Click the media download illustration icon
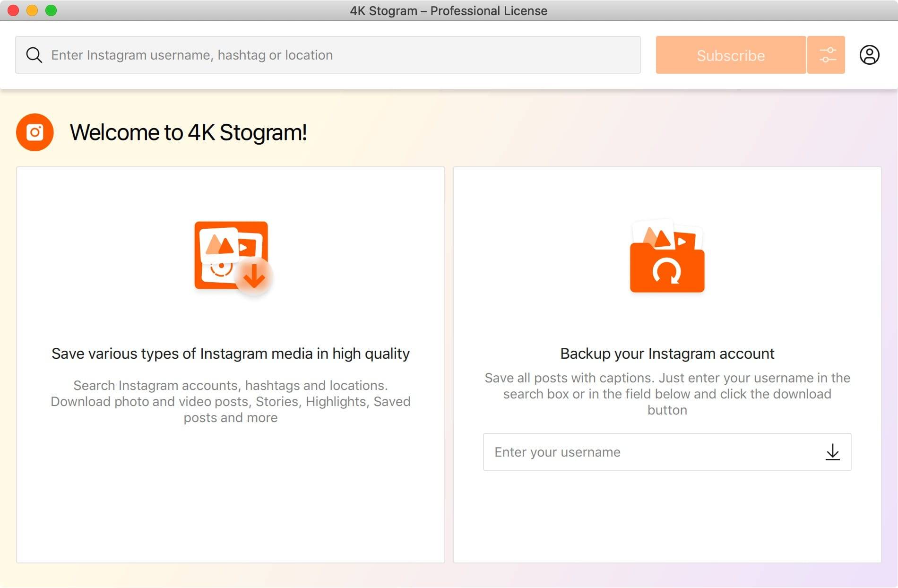 233,257
